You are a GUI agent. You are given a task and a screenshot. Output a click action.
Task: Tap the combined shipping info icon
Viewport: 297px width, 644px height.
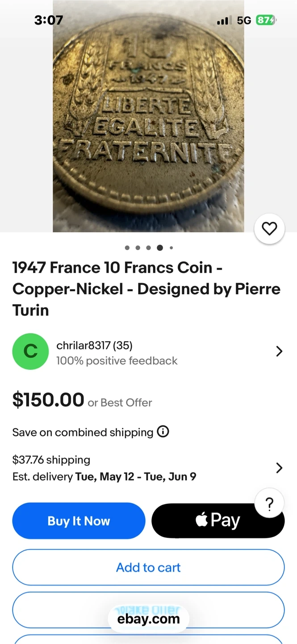point(163,432)
